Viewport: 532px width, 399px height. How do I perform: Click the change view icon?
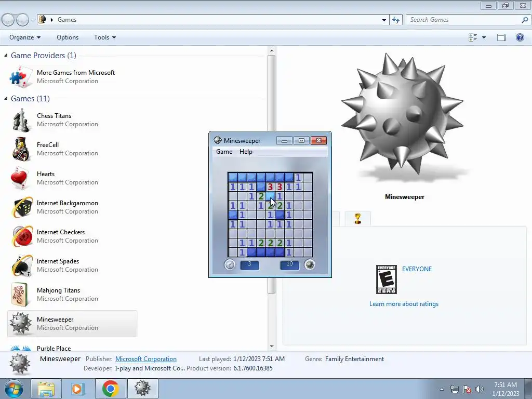473,37
